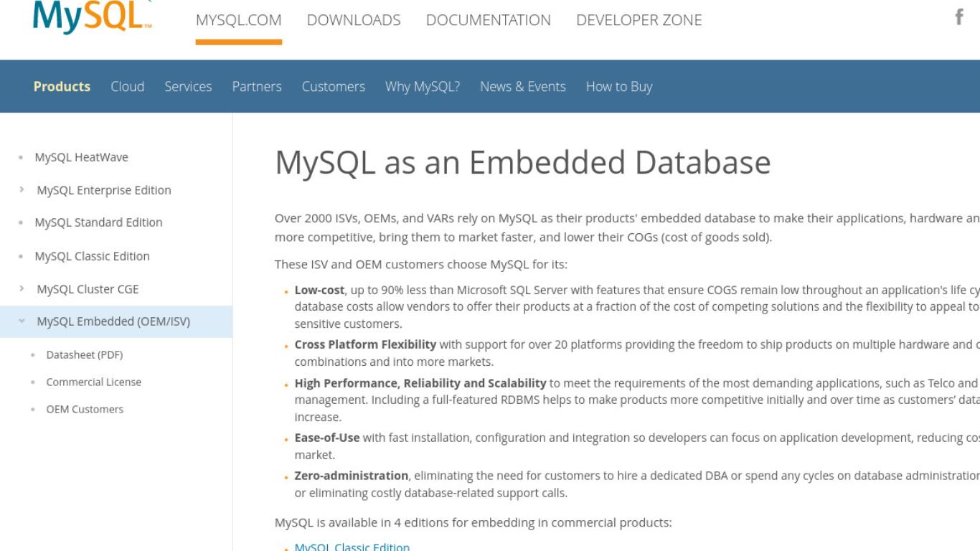
Task: Select the MYSQL.COM top tab
Action: 239,20
